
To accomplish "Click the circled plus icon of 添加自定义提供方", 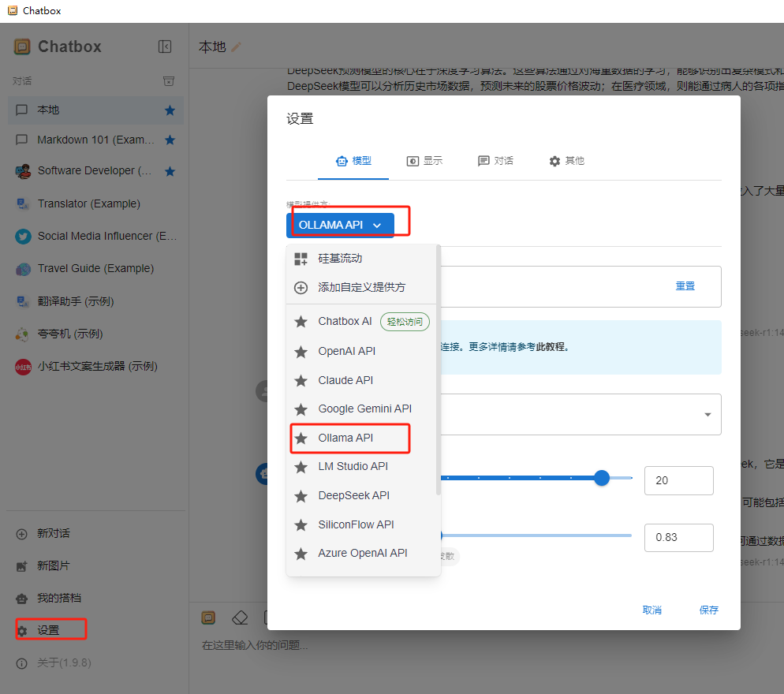I will 301,288.
